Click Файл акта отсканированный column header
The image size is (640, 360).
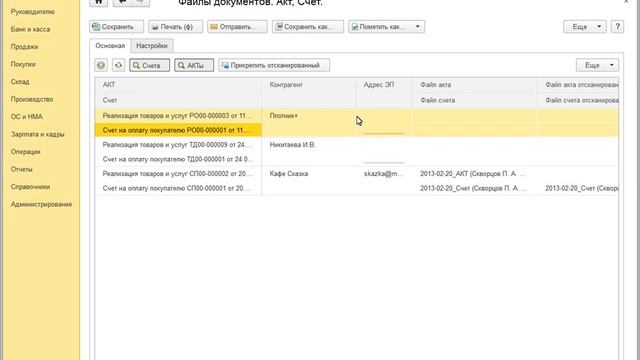pos(578,85)
